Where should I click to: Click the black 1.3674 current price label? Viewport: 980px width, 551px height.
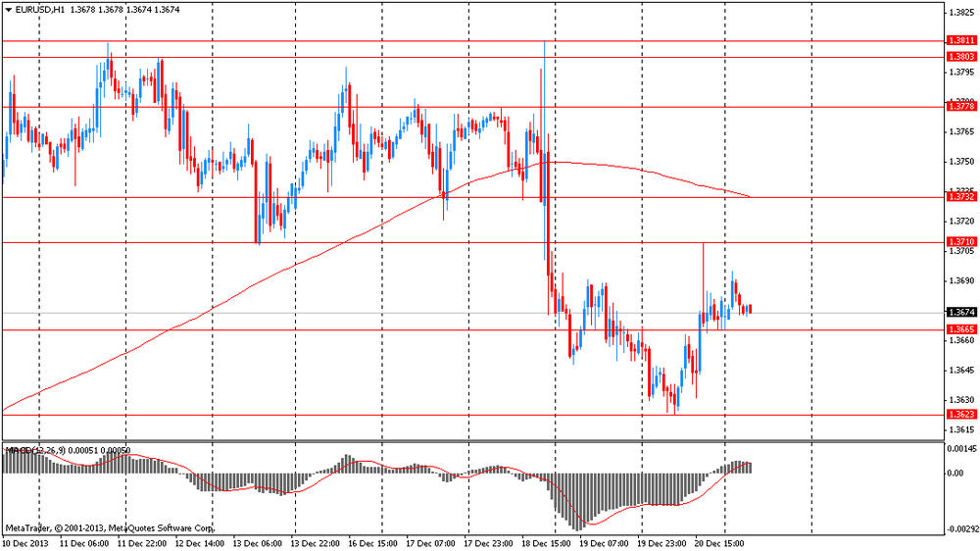962,313
